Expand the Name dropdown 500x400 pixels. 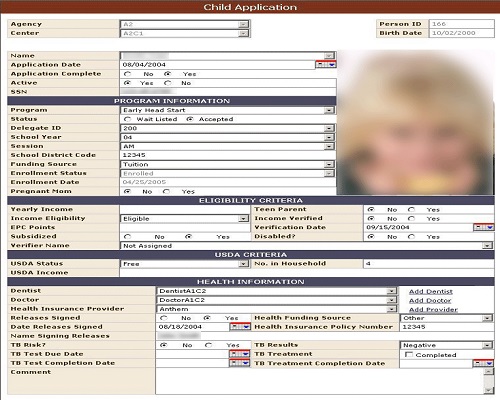pyautogui.click(x=329, y=56)
